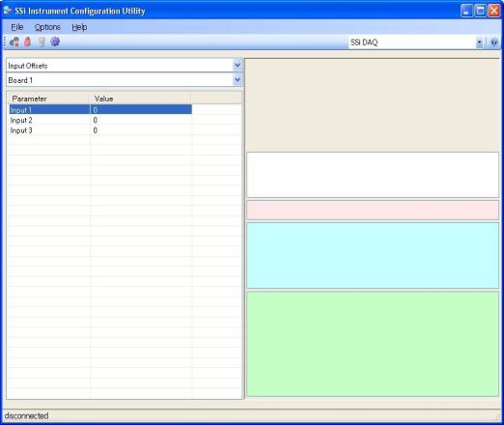504x425 pixels.
Task: Open settings with the blue gear icon
Action: coord(55,42)
